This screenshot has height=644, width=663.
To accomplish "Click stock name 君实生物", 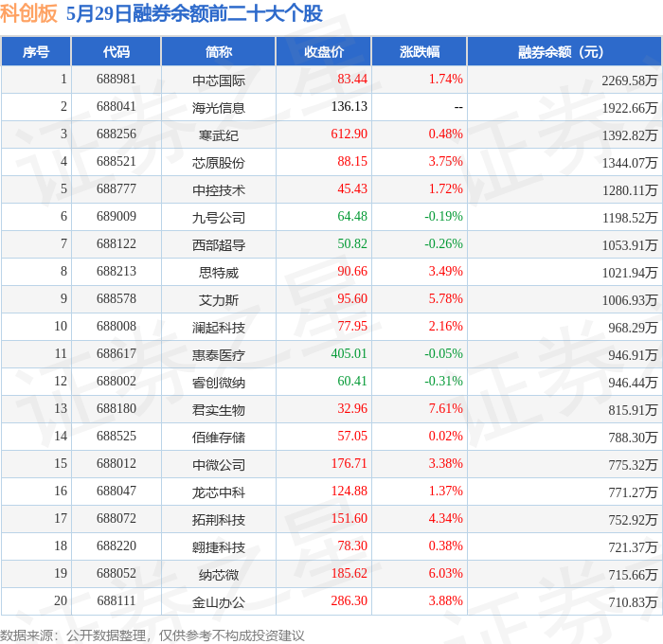I will pyautogui.click(x=219, y=410).
